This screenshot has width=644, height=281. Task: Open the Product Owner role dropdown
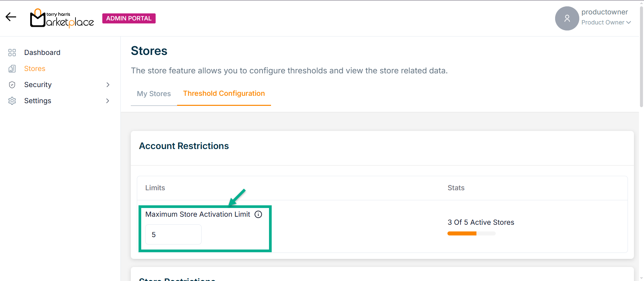[606, 22]
